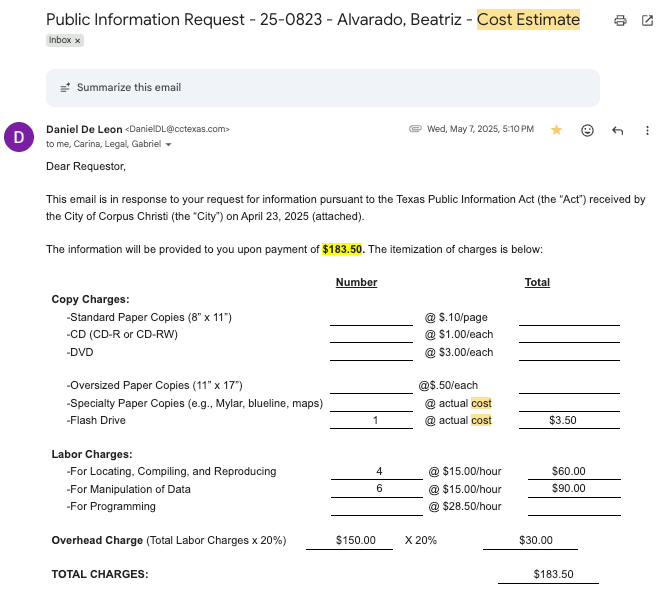Print this email using the printer icon
The image size is (667, 611).
[x=620, y=20]
